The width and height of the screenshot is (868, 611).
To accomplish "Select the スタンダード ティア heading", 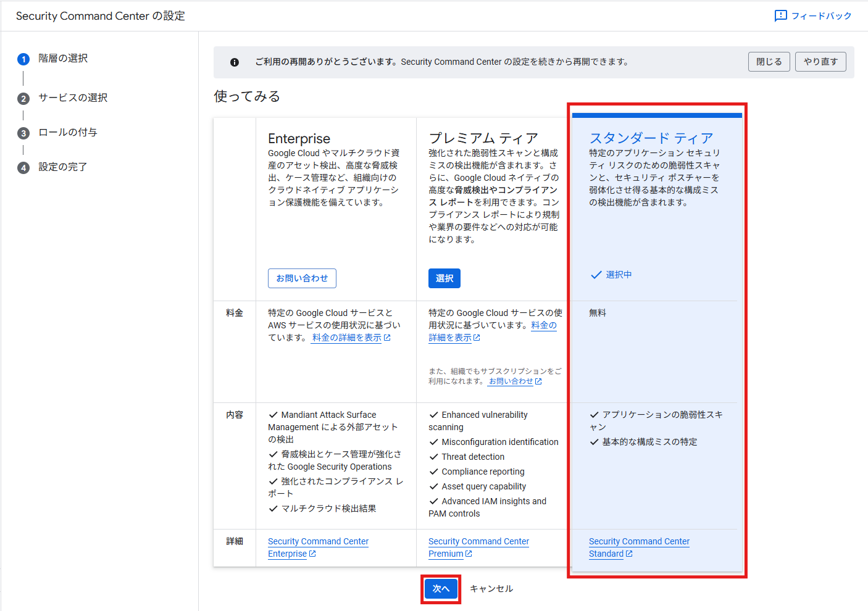I will [651, 138].
